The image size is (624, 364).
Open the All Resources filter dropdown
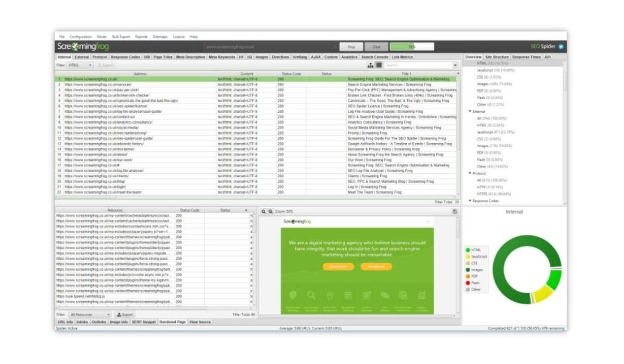coord(90,315)
